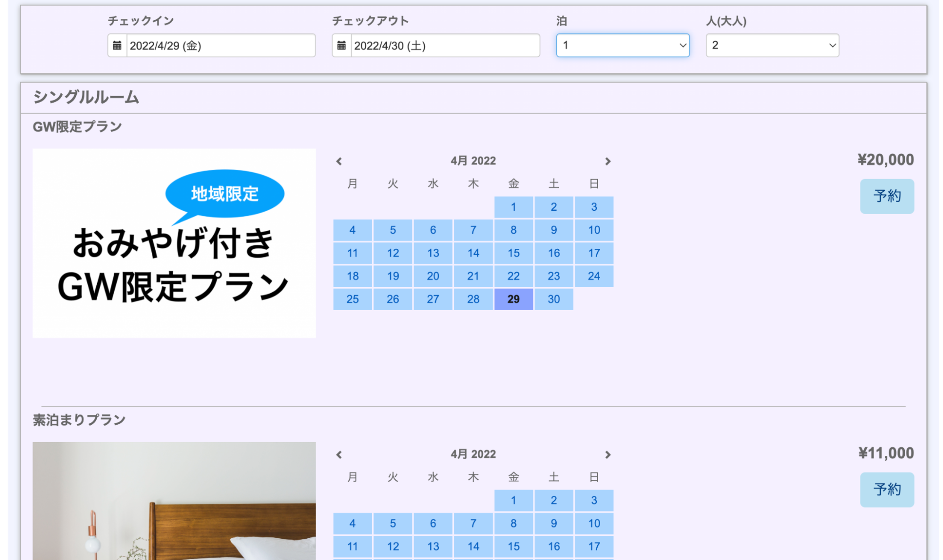Viewport: 943px width, 560px height.
Task: Click the checkout date field
Action: [445, 45]
